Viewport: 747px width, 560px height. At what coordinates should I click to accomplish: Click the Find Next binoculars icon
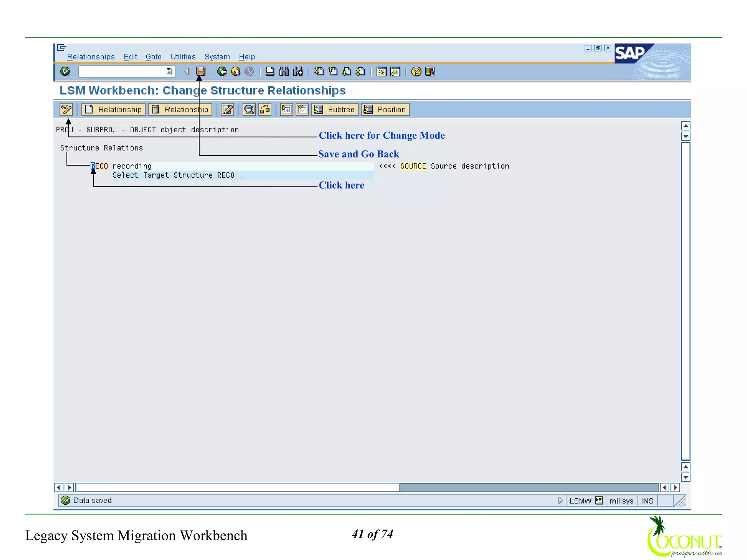coord(298,71)
